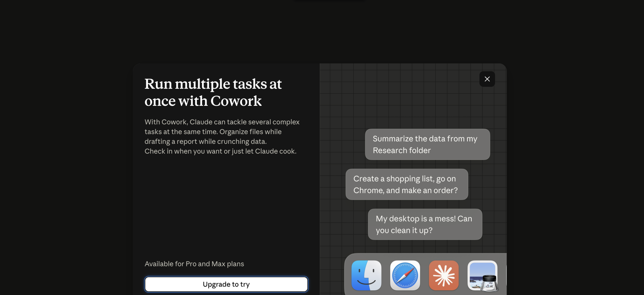Image resolution: width=644 pixels, height=295 pixels.
Task: Click Available for Pro and Max plans text
Action: (194, 264)
